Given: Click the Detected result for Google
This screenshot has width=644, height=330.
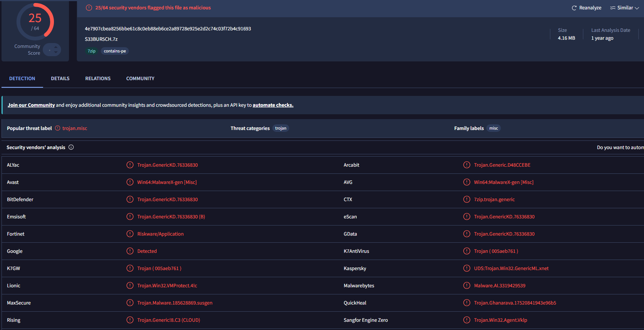Looking at the screenshot, I should click(x=147, y=251).
